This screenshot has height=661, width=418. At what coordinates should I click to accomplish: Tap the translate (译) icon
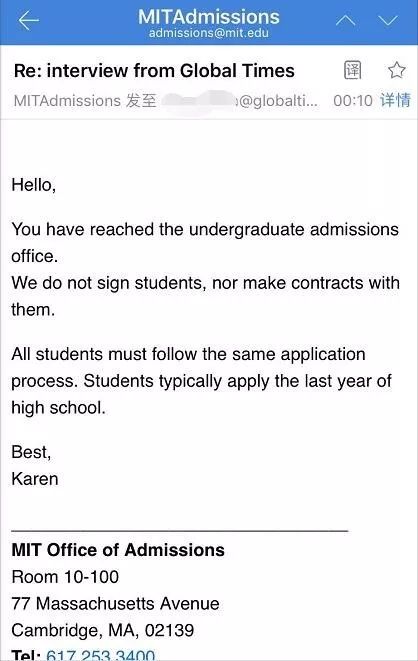pyautogui.click(x=353, y=70)
